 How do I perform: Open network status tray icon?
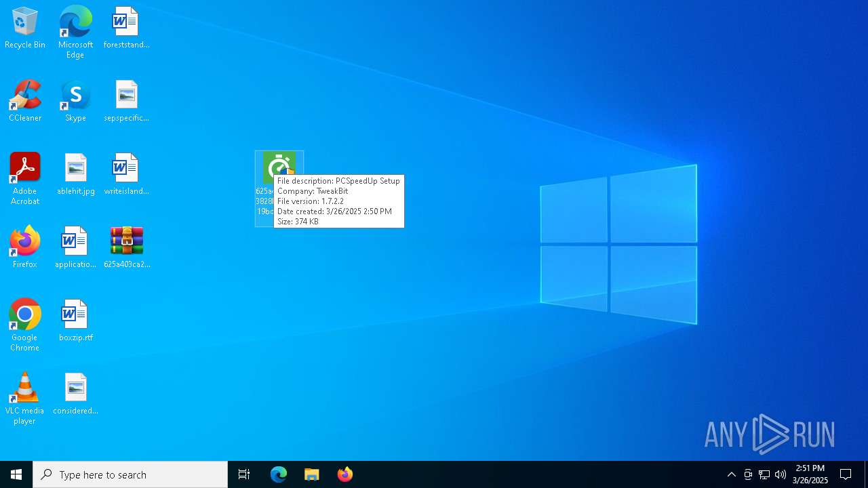coord(764,474)
